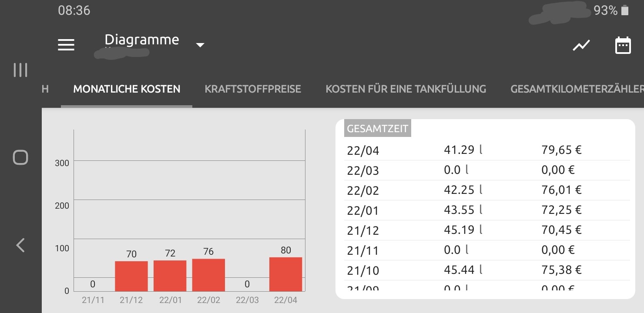This screenshot has width=644, height=313.
Task: Open the calendar date range icon
Action: pyautogui.click(x=623, y=45)
